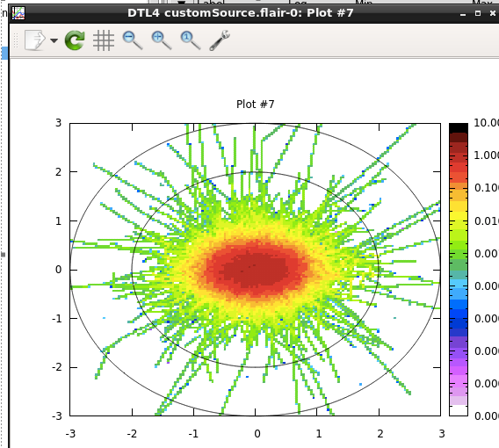Open plot settings wrench icon
This screenshot has height=448, width=499.
pyautogui.click(x=220, y=40)
